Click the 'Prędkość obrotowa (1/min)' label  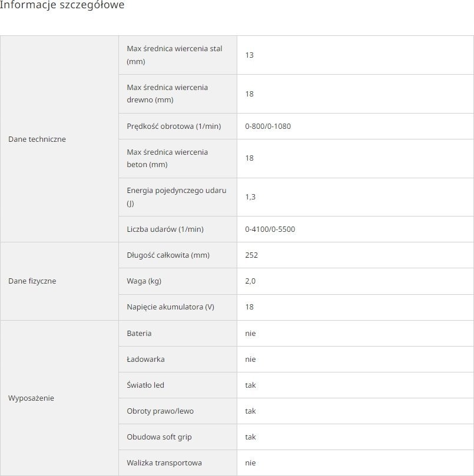point(174,127)
